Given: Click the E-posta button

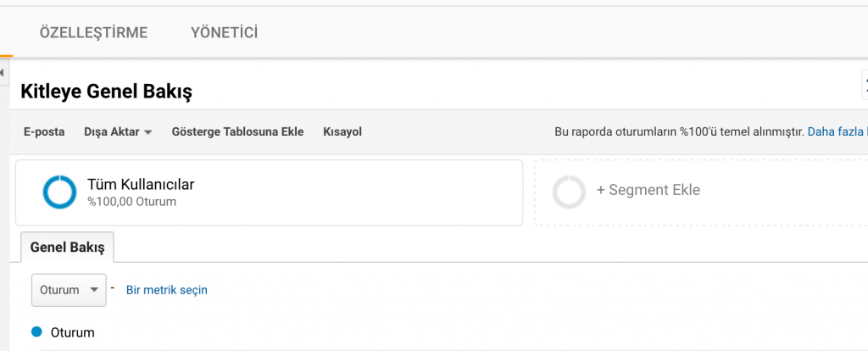Looking at the screenshot, I should pyautogui.click(x=44, y=132).
